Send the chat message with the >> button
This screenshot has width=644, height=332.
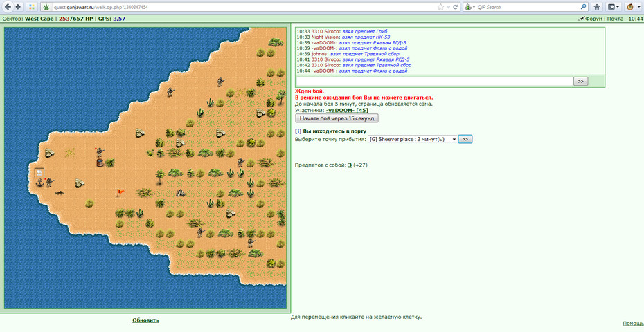[580, 81]
